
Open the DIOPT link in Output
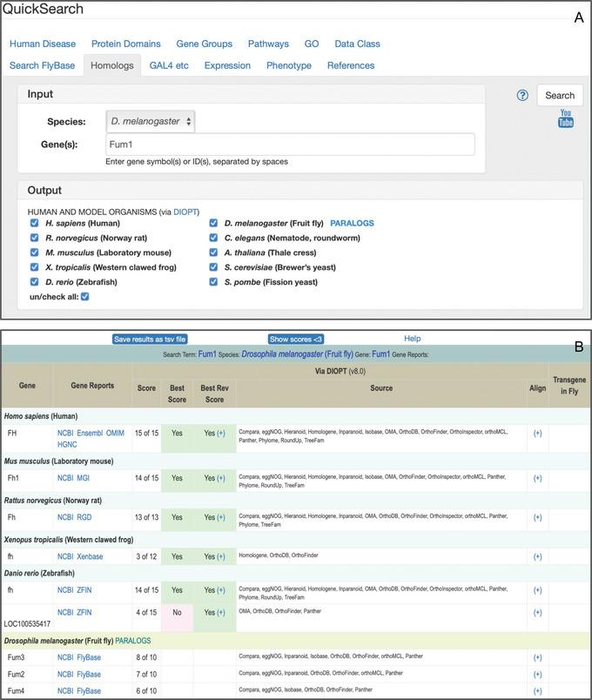pos(185,212)
